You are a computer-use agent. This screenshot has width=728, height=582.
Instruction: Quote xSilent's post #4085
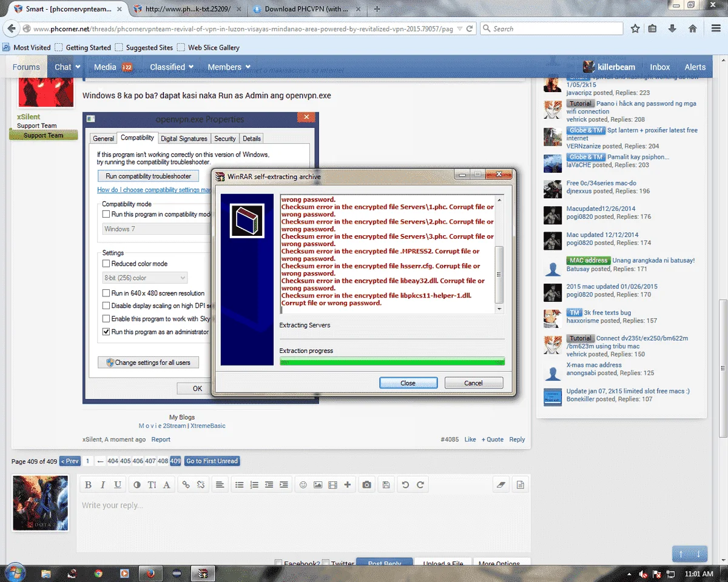[x=493, y=440]
